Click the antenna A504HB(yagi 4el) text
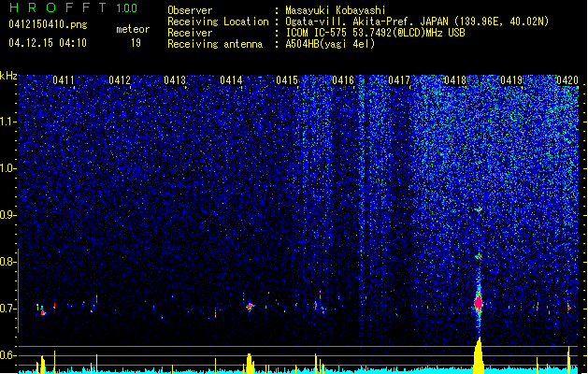The image size is (588, 374). (x=330, y=44)
